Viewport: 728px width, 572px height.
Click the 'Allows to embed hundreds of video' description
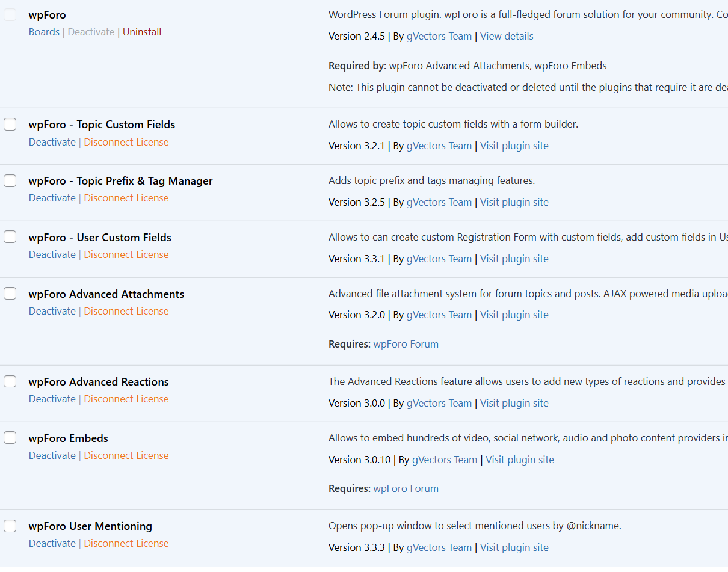click(528, 438)
